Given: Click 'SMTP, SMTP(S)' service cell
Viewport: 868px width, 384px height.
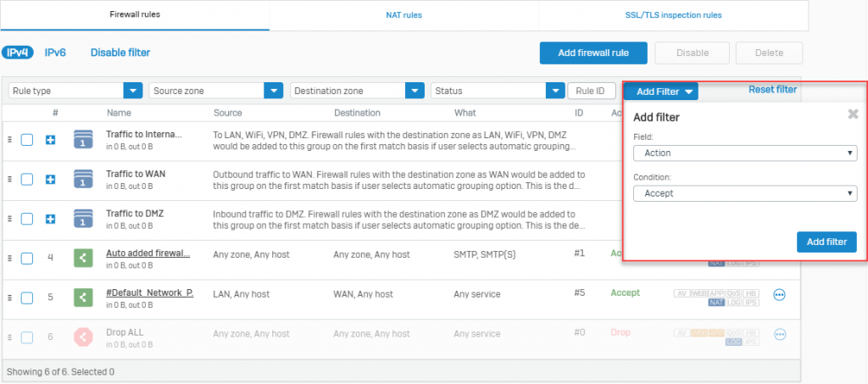Looking at the screenshot, I should coord(486,254).
